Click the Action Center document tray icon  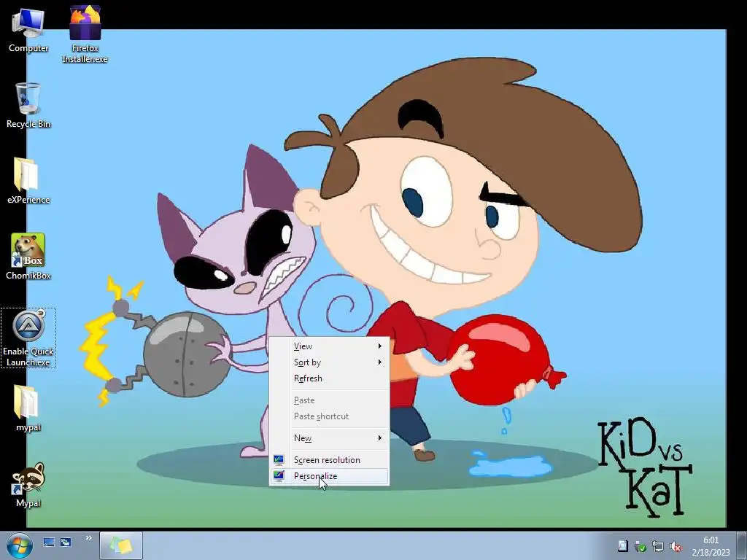tap(622, 546)
